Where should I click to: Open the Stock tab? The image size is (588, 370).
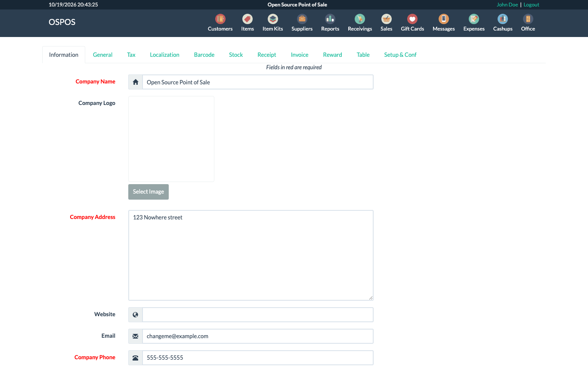(236, 55)
